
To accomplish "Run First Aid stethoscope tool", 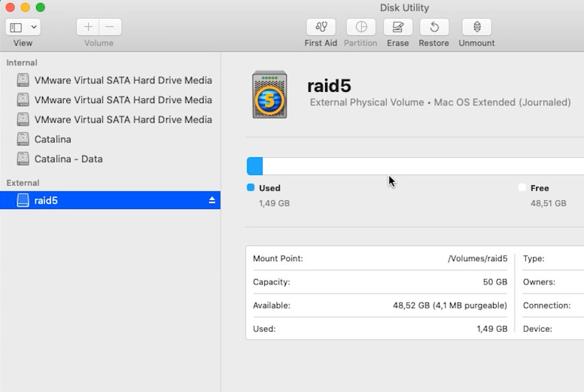I will (x=321, y=27).
